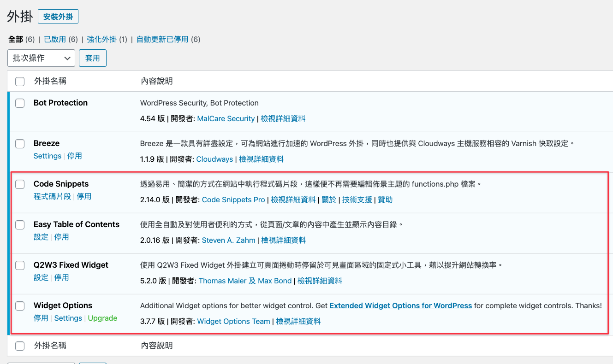Screen dimensions: 613x364
Task: Open Code Snippets 關於 link
Action: click(x=329, y=200)
